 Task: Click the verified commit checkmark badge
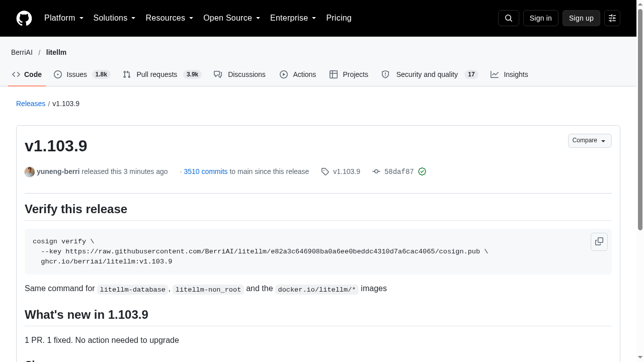[x=422, y=171]
